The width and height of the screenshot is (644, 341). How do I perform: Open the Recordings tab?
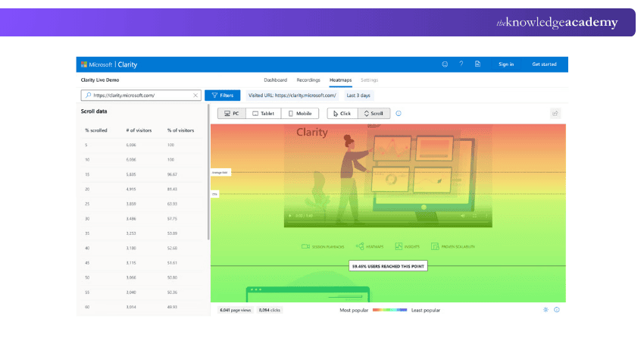308,80
